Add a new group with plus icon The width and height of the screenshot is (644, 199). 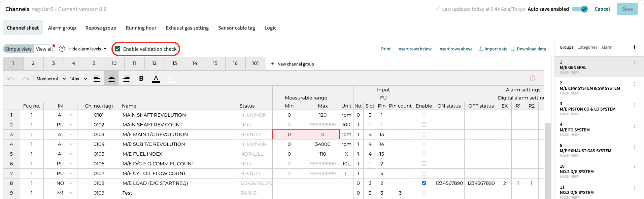(634, 47)
